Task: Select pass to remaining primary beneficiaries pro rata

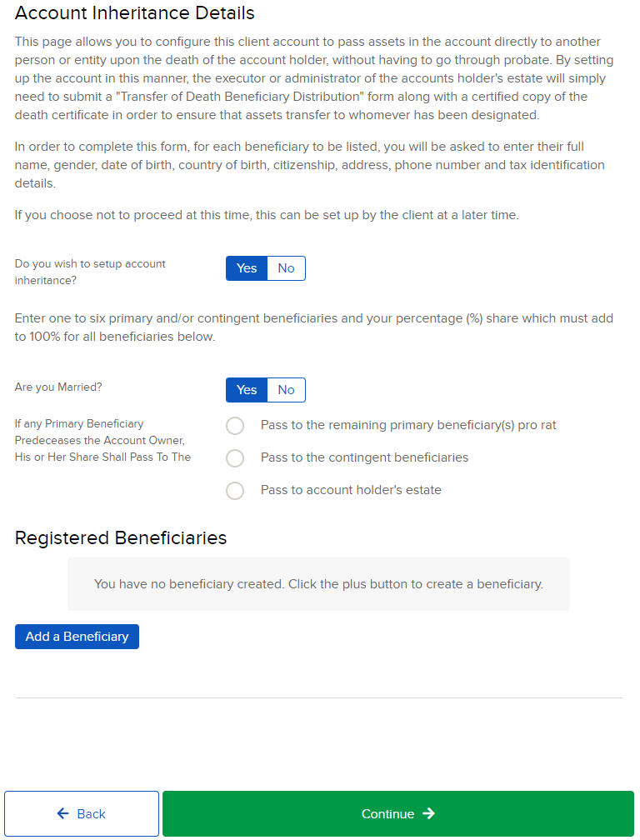Action: [235, 425]
